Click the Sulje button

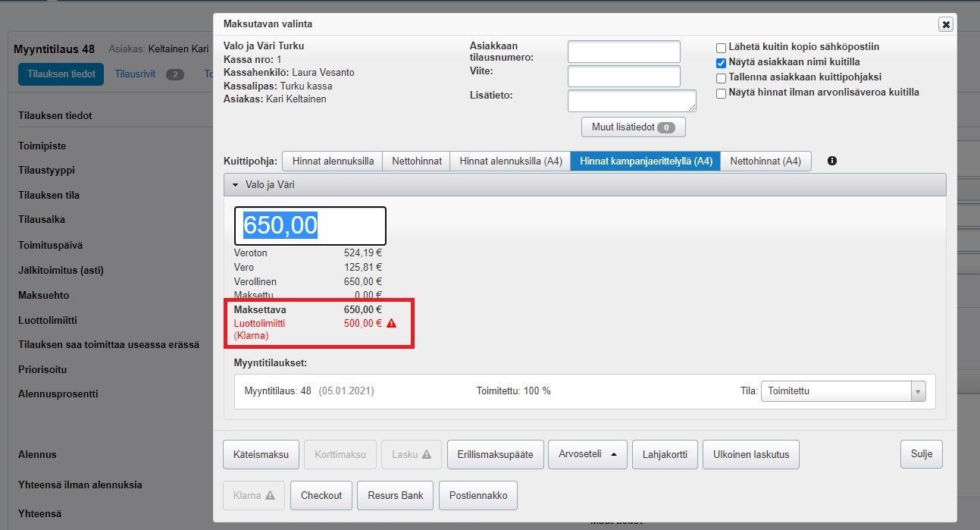921,454
